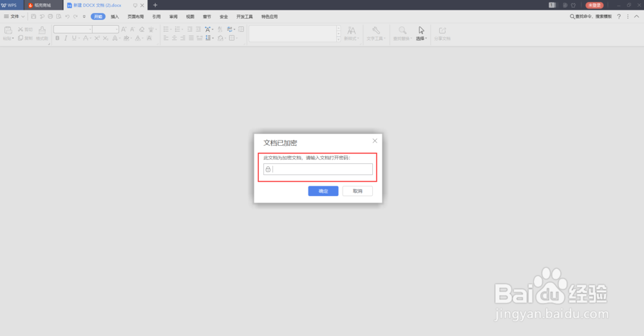Expand the quick access toolbar customize arrow
The image size is (644, 336).
(84, 17)
